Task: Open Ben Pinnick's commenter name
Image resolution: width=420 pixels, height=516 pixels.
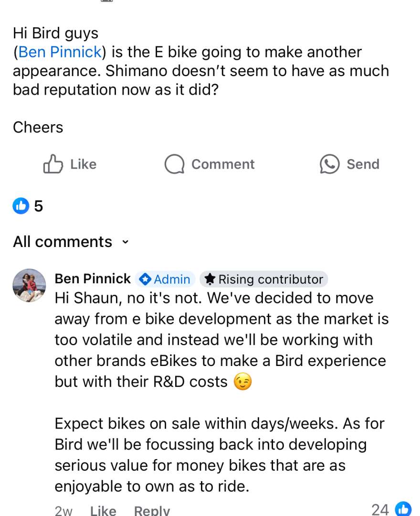Action: pyautogui.click(x=93, y=279)
